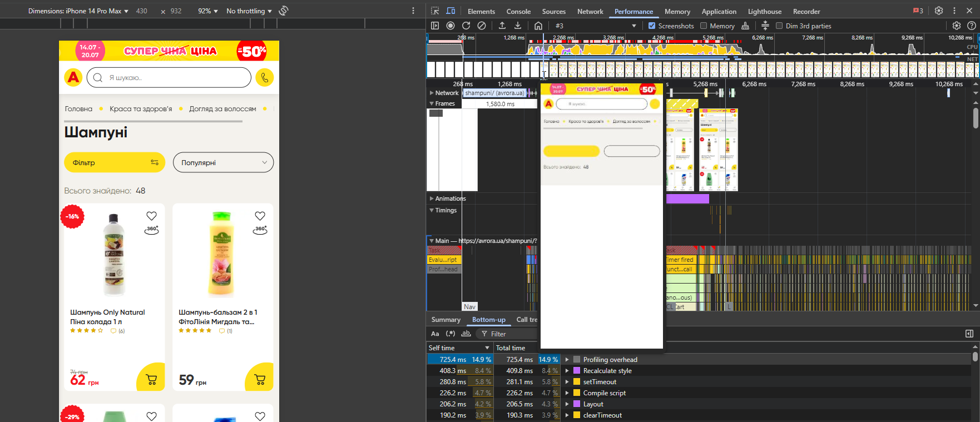Switch to the Console tab
Viewport: 980px width, 422px height.
(x=518, y=11)
